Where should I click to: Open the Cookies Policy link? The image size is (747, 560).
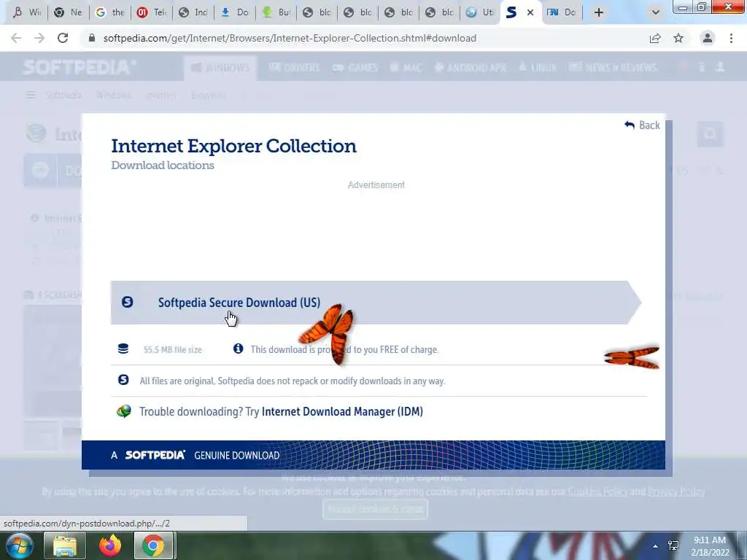597,491
